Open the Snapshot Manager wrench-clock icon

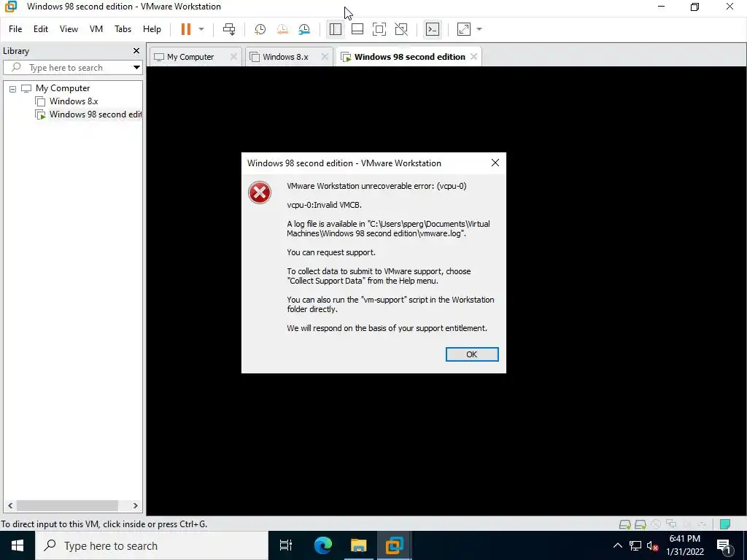pos(304,29)
